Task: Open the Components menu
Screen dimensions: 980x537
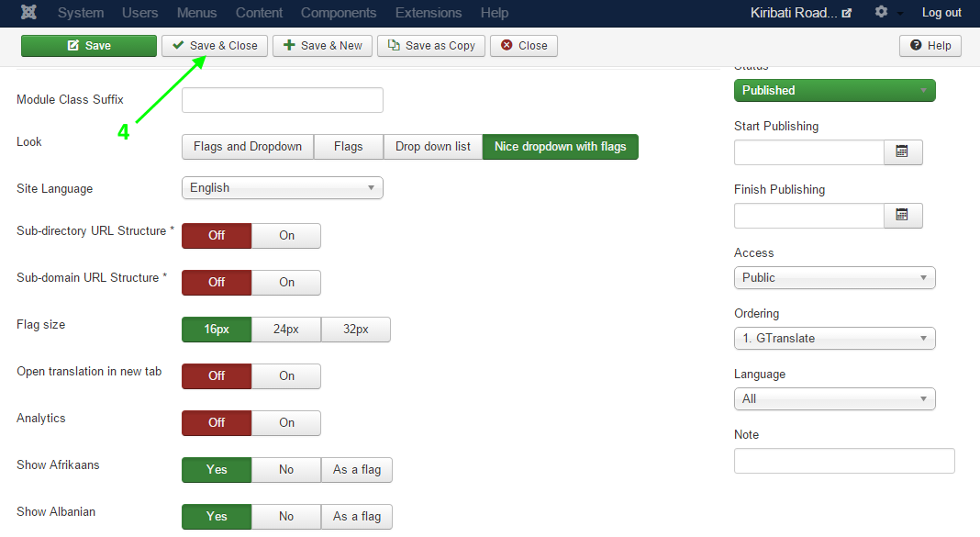Action: [339, 13]
